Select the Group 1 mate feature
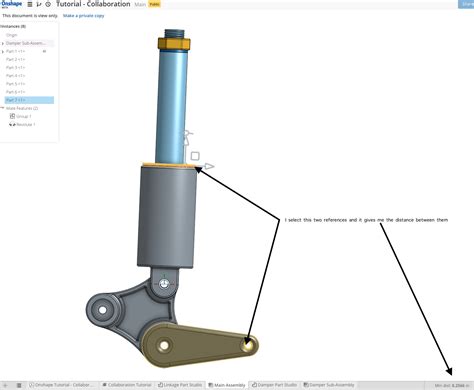Screen dimensions: 474x390 point(24,116)
